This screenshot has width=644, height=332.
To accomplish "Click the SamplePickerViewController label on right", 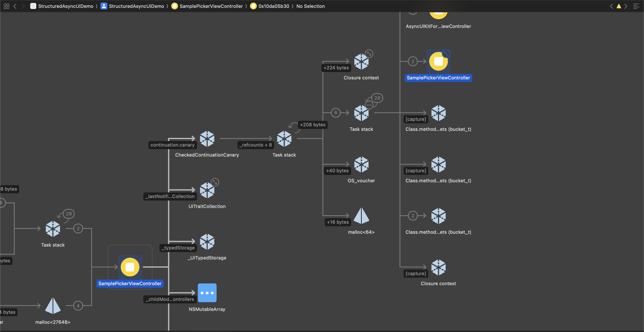I will (438, 78).
